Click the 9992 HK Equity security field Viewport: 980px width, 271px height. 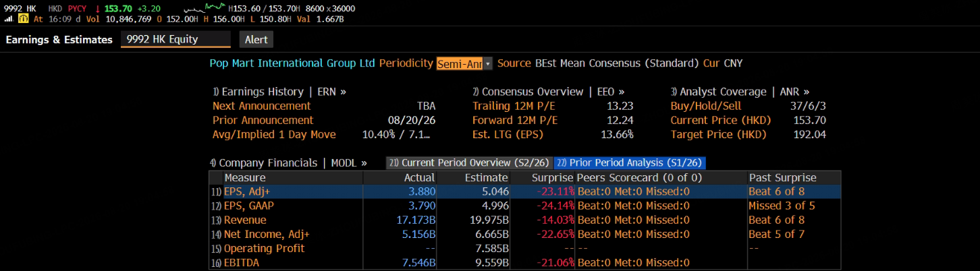point(175,39)
